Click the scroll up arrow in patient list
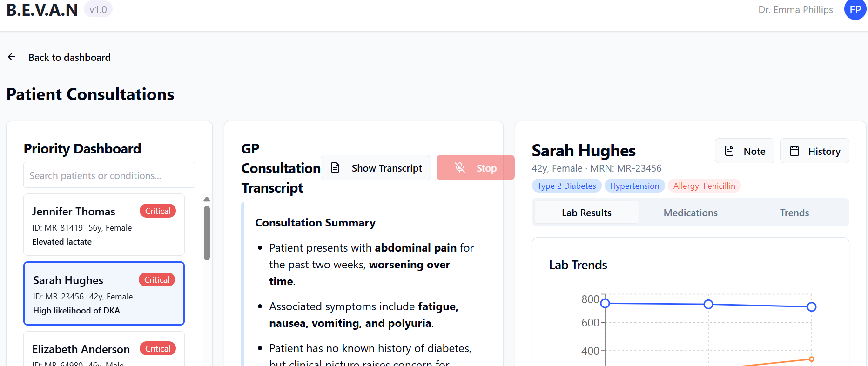This screenshot has height=366, width=868. pyautogui.click(x=207, y=199)
